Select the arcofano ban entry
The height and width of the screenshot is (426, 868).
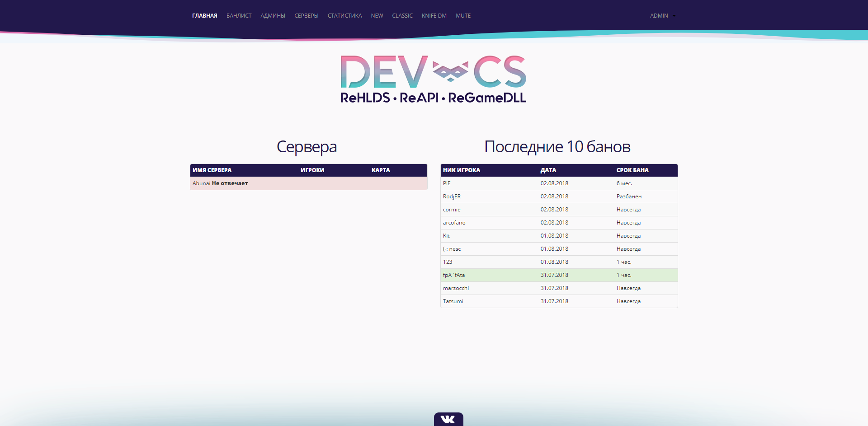(559, 223)
